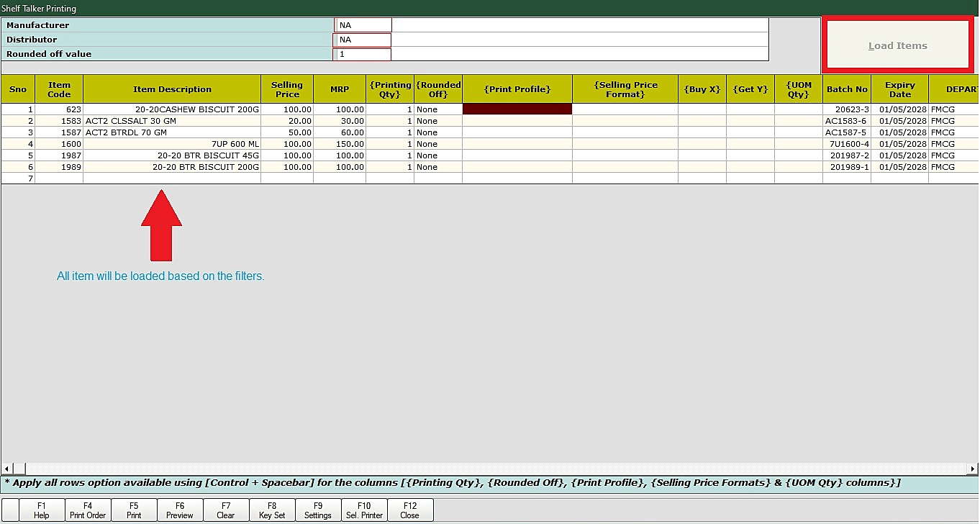980x524 pixels.
Task: Select the highlighted Print Profile cell in row 1
Action: (517, 109)
